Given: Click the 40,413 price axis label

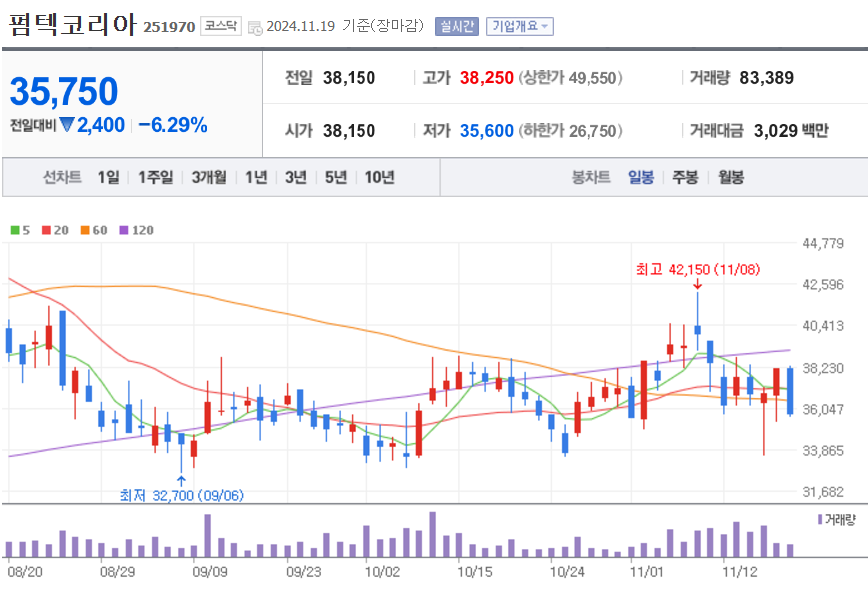Looking at the screenshot, I should [823, 326].
